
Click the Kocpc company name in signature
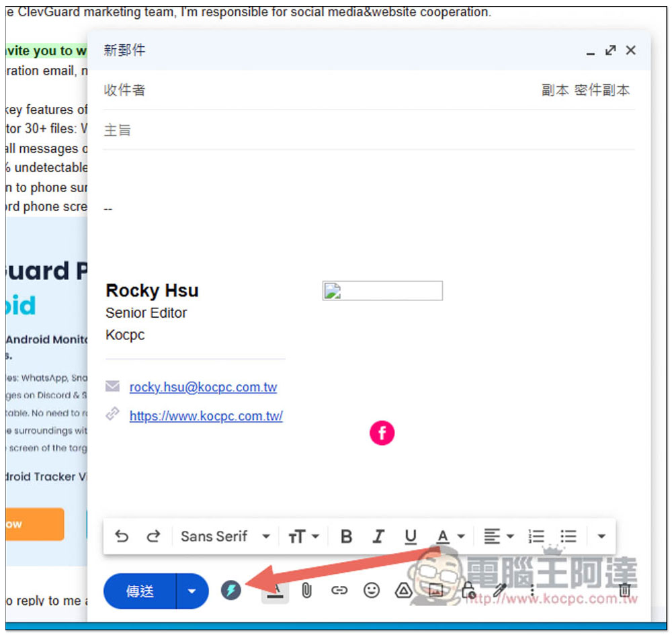click(125, 335)
